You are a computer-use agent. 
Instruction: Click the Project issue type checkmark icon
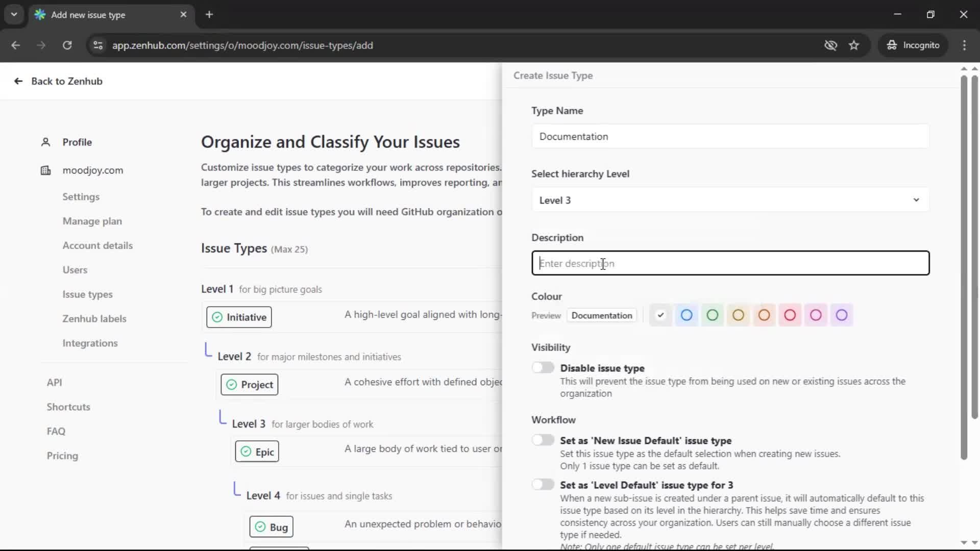[232, 385]
